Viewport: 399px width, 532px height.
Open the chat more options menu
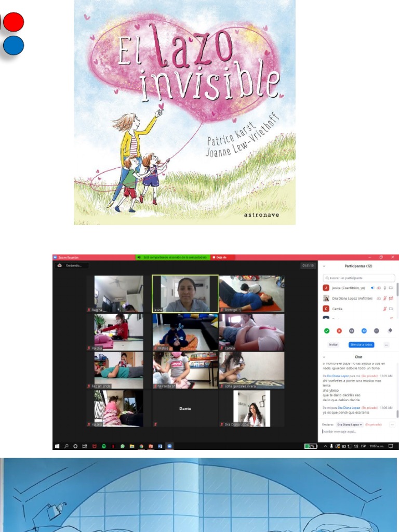click(393, 424)
